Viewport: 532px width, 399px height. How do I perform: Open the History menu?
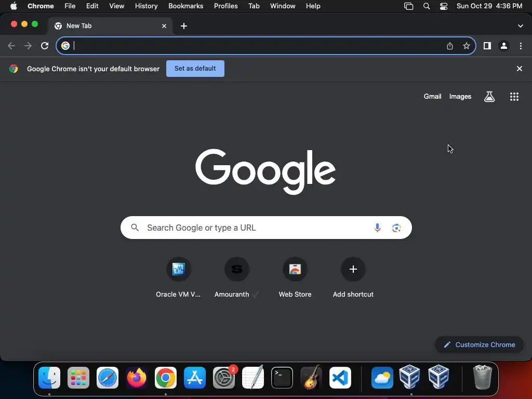pos(146,6)
